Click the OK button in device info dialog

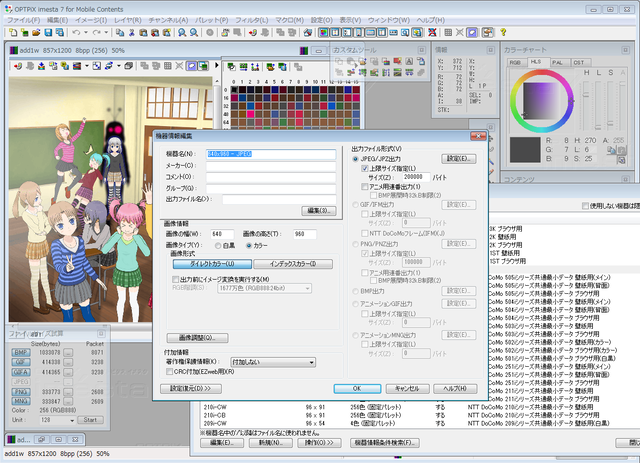click(x=357, y=389)
